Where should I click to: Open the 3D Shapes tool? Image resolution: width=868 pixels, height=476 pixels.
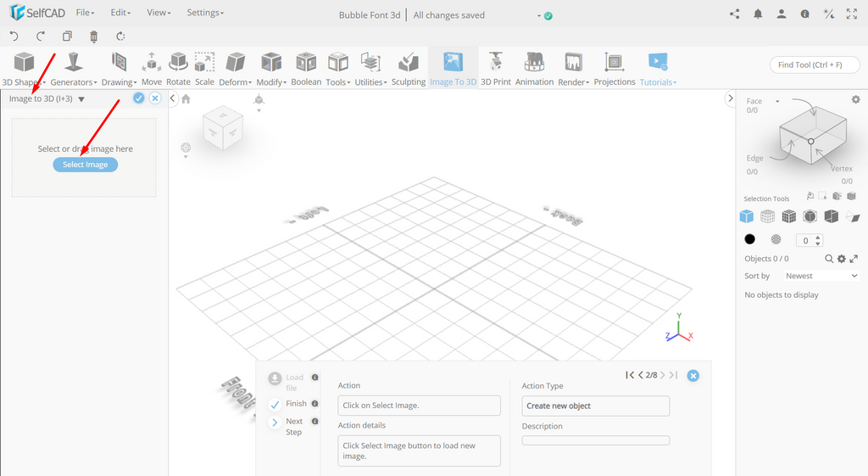tap(24, 69)
